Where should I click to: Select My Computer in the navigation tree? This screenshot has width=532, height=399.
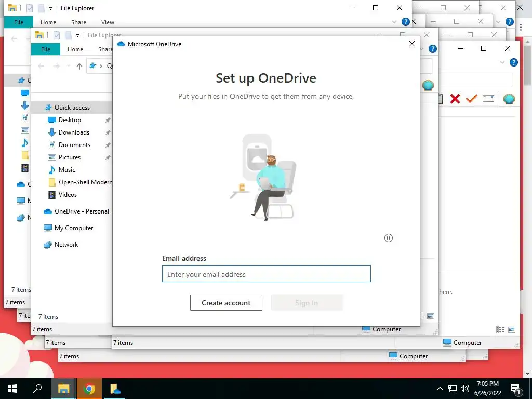tap(74, 228)
